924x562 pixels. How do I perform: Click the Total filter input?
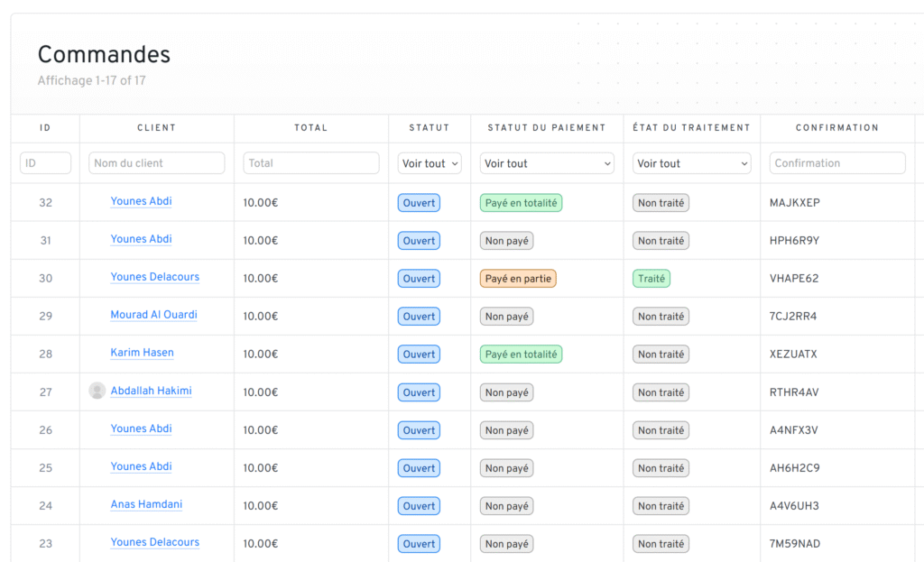pyautogui.click(x=310, y=163)
